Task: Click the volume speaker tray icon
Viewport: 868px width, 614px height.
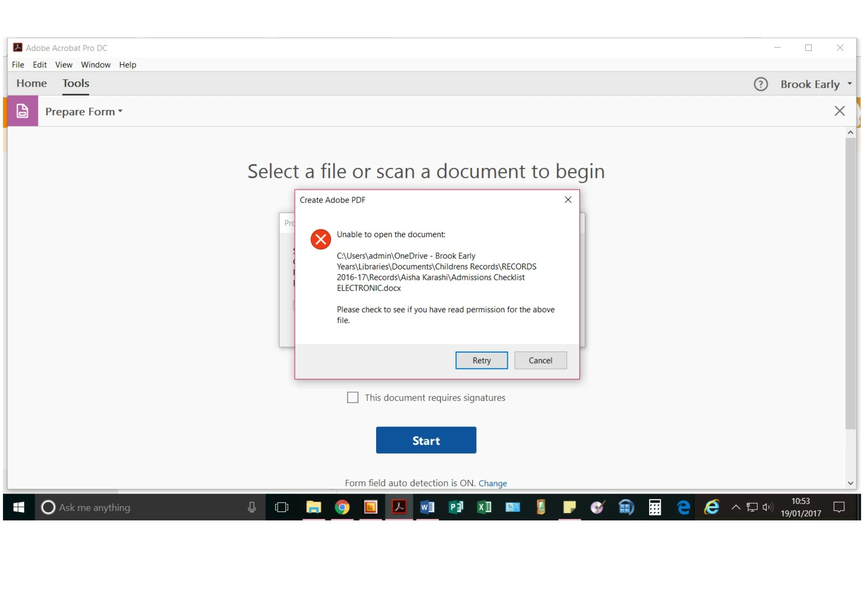Action: click(768, 507)
